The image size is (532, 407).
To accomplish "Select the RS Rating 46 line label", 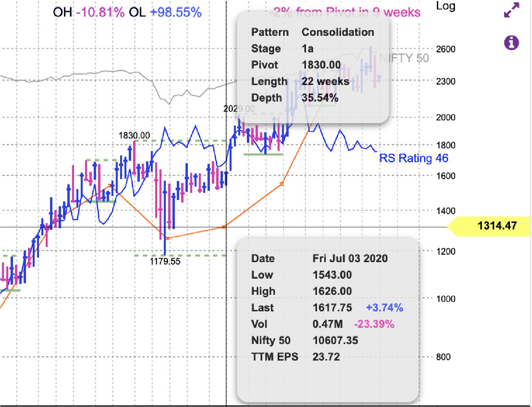I will 413,158.
